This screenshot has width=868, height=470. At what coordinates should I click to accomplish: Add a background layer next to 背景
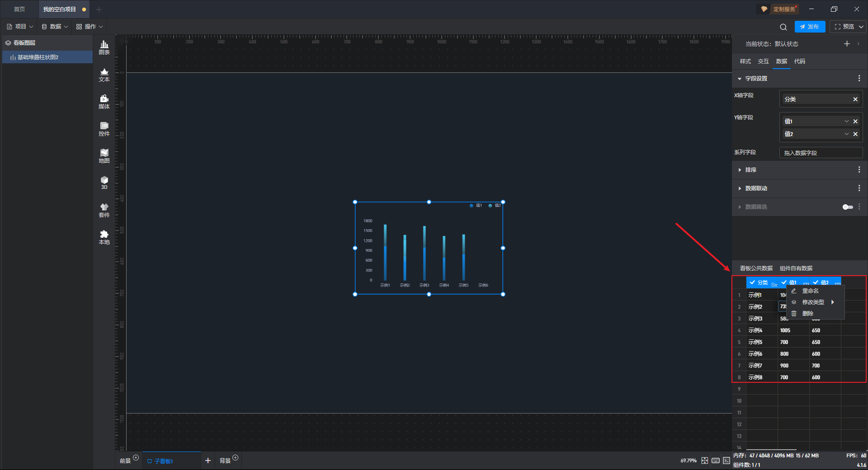click(235, 458)
